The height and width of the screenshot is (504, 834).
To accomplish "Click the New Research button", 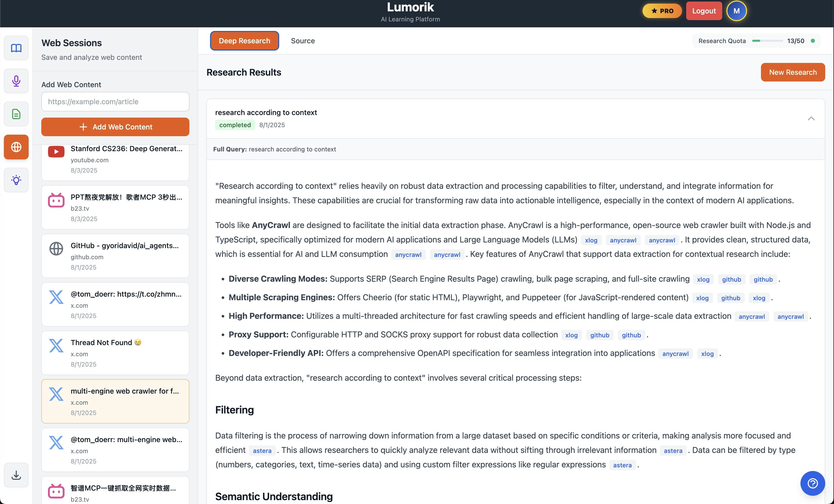I will tap(792, 72).
